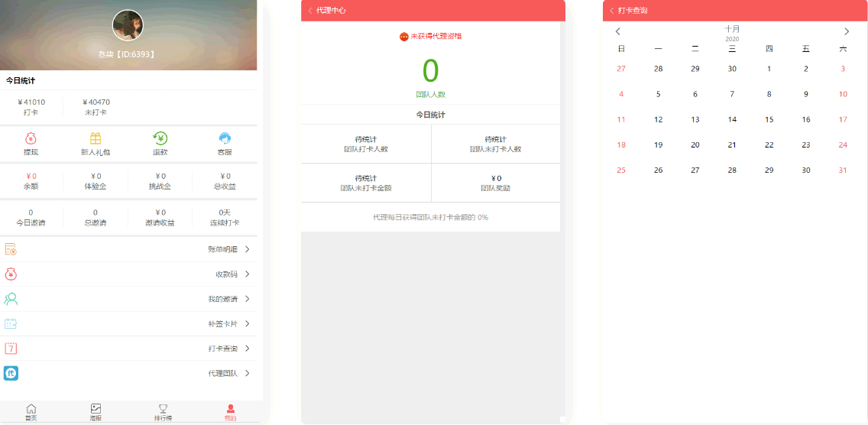Open 客服 customer service headset icon

[x=225, y=138]
